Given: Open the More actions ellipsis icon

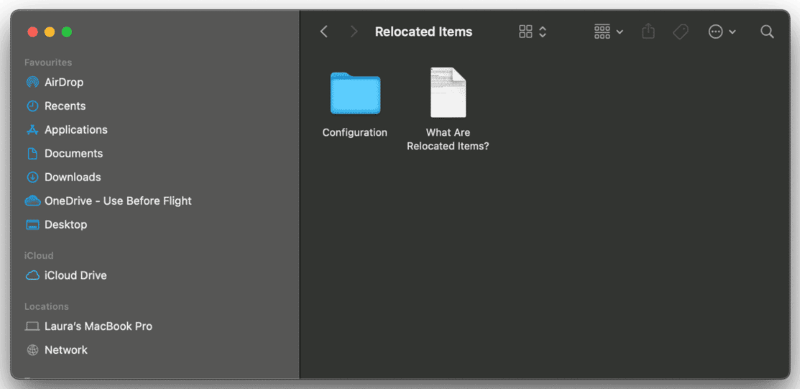Looking at the screenshot, I should pos(716,32).
